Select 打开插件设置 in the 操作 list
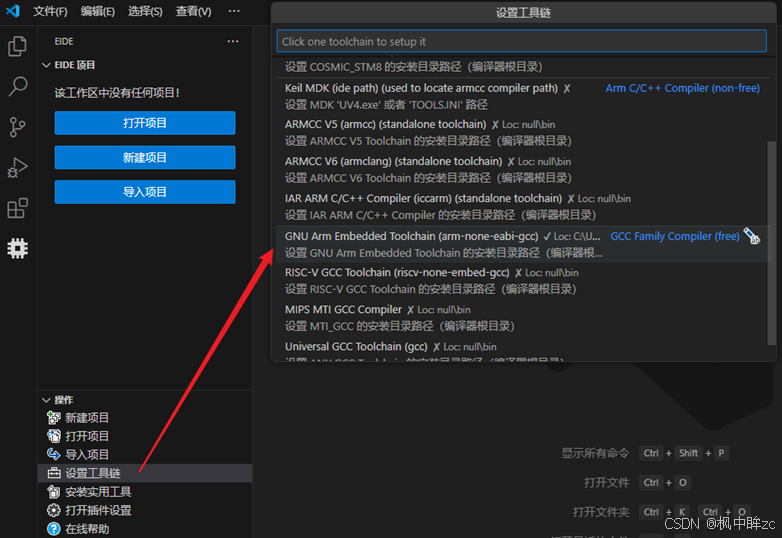The width and height of the screenshot is (782, 538). coord(145,510)
